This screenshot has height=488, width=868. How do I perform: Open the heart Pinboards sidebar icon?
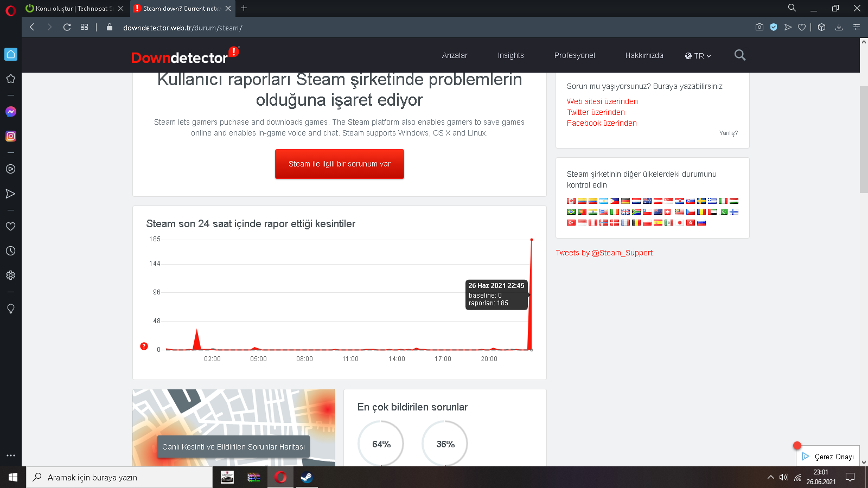click(11, 227)
